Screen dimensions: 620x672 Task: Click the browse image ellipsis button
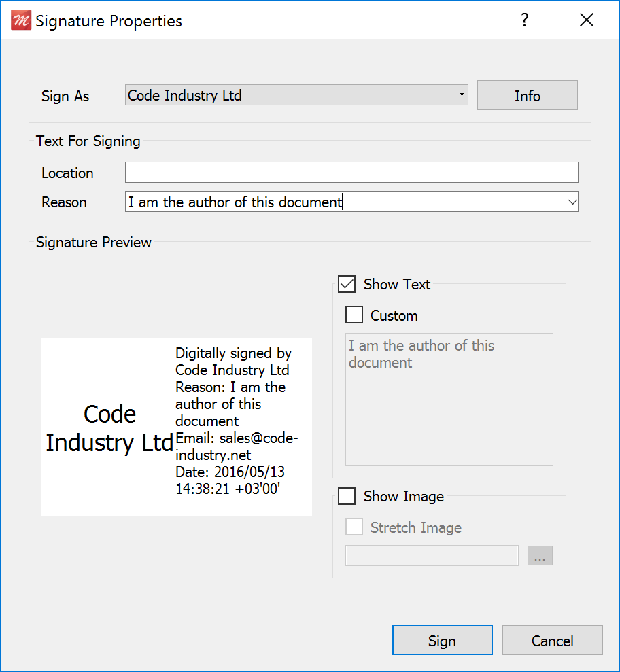tap(540, 556)
